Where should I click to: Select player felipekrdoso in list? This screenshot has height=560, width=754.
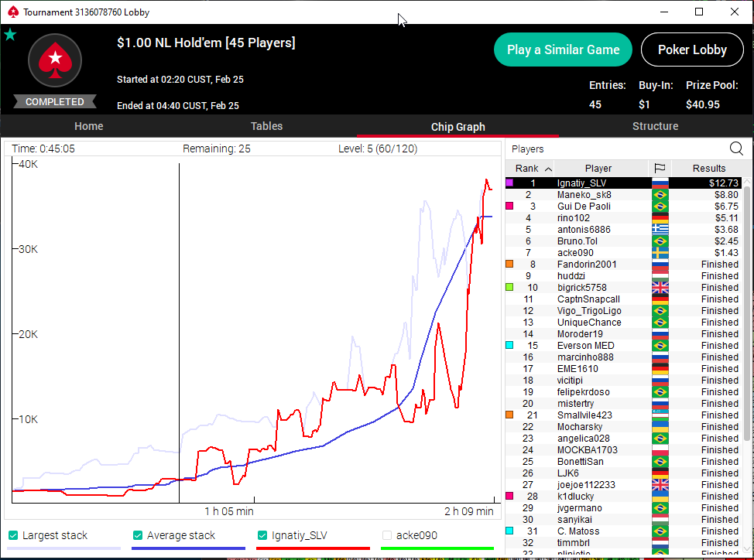pyautogui.click(x=623, y=392)
